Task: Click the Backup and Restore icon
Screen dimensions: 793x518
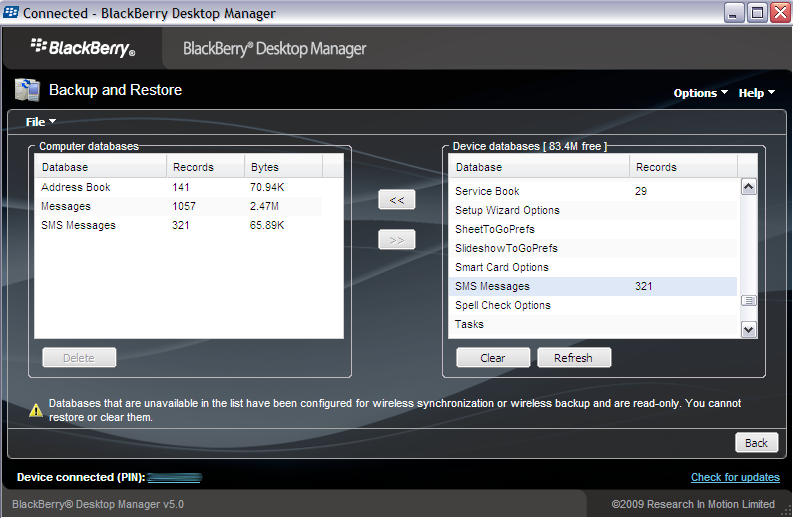Action: click(27, 90)
